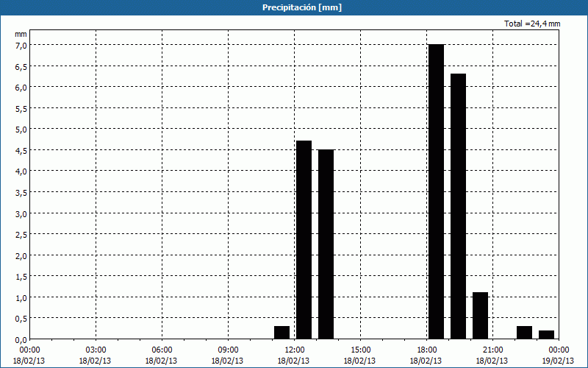Click the 6,5 y-axis value
Viewport: 588px width, 368px height.
(x=21, y=66)
